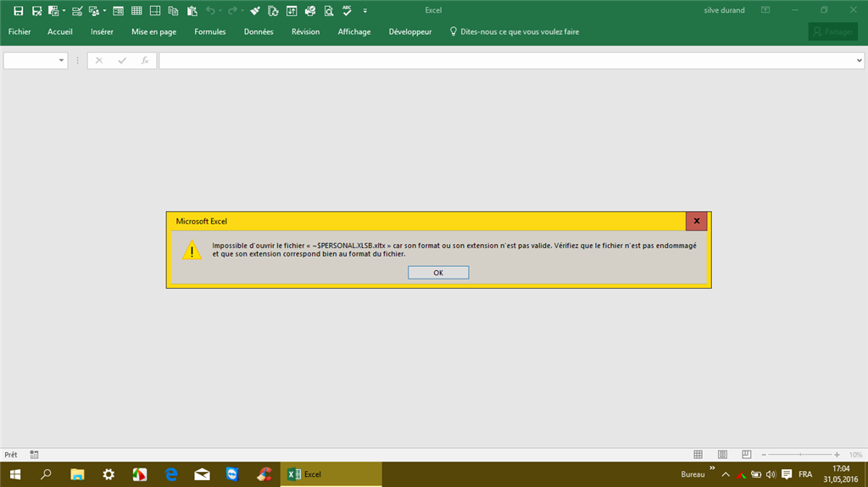The height and width of the screenshot is (487, 868).
Task: Open the Fichier menu
Action: coord(19,31)
